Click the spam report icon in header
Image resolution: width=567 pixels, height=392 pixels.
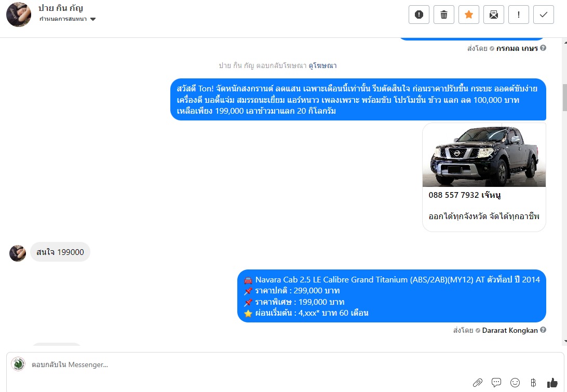419,15
